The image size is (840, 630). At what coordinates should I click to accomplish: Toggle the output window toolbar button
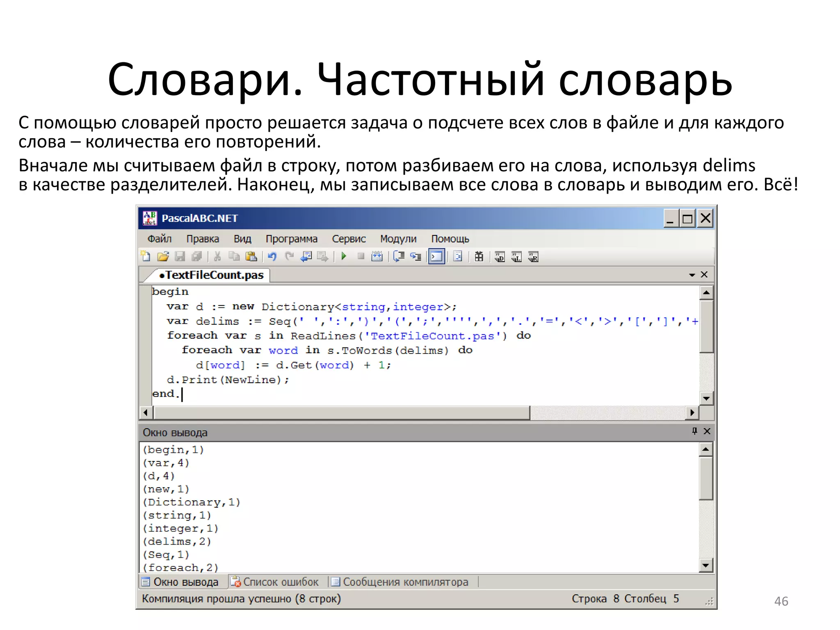coord(436,257)
